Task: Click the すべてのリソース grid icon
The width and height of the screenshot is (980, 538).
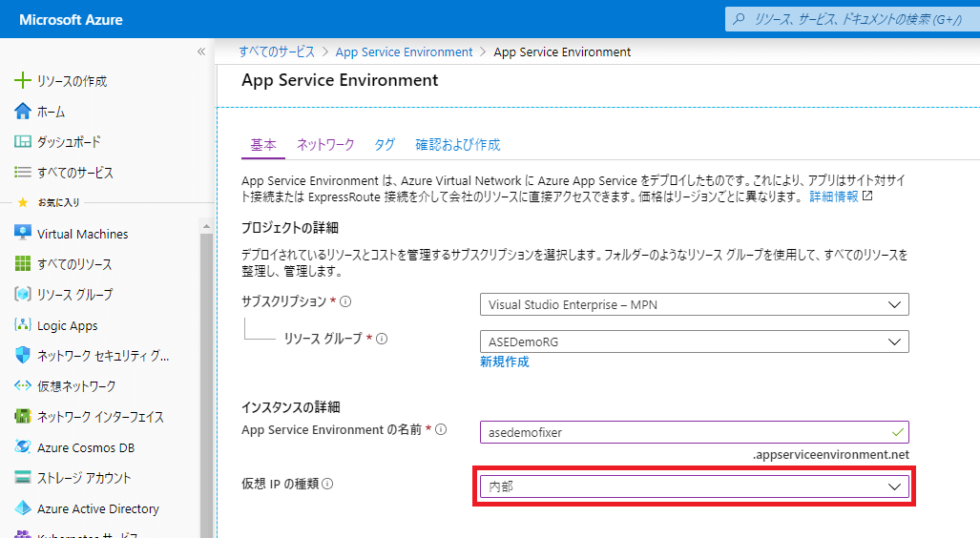Action: [x=23, y=264]
